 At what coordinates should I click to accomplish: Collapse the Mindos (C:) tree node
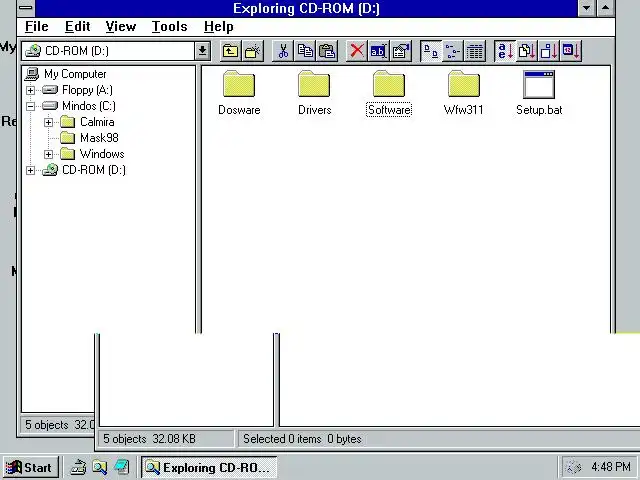[x=31, y=106]
